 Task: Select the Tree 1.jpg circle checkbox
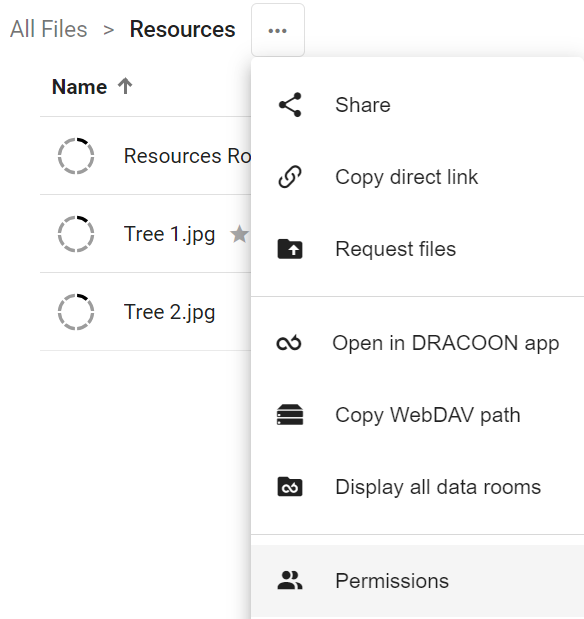[76, 234]
